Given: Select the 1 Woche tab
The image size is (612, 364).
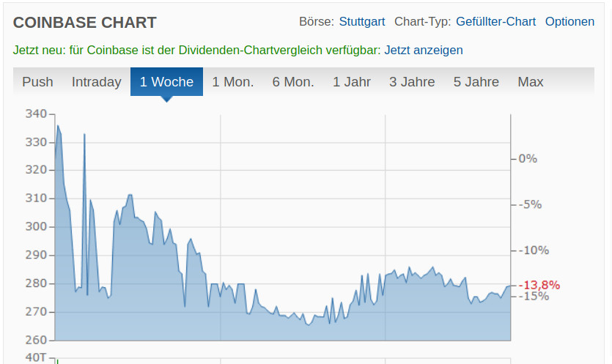Looking at the screenshot, I should click(166, 82).
